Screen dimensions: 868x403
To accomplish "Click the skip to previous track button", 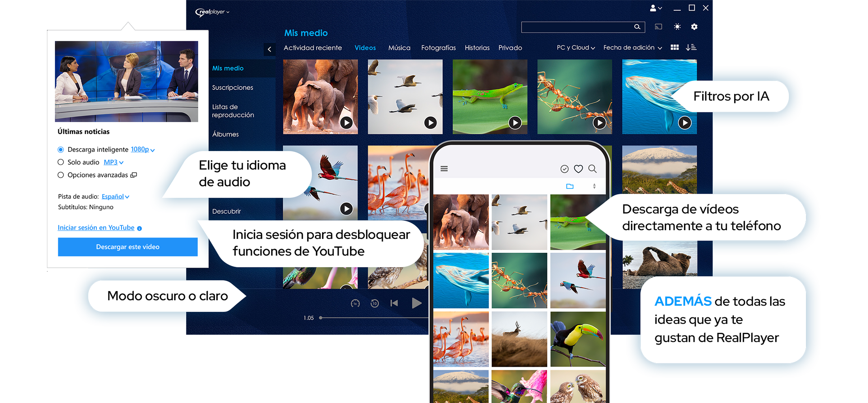I will pos(394,303).
